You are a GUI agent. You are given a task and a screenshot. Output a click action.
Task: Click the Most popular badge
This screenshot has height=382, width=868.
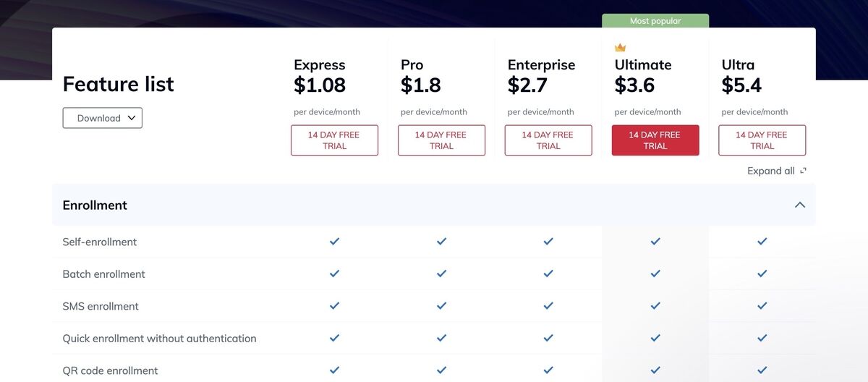655,21
